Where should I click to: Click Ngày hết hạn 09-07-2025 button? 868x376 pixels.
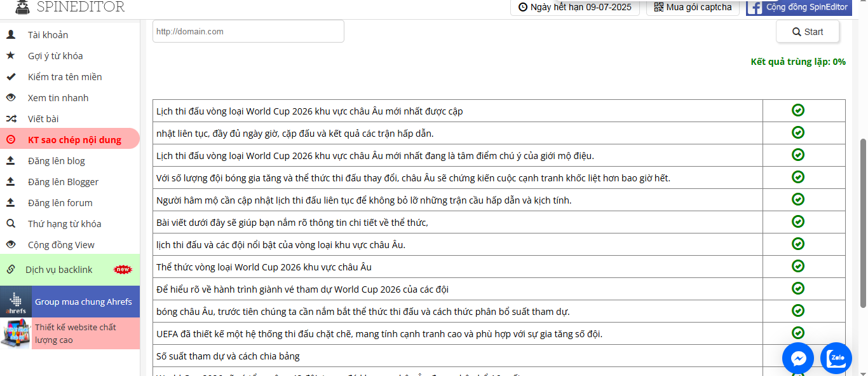tap(575, 7)
